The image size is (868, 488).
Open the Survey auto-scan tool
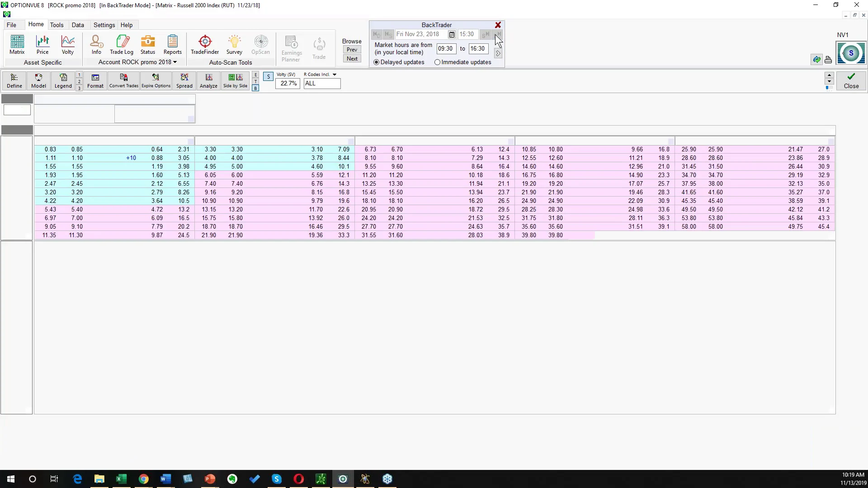234,45
